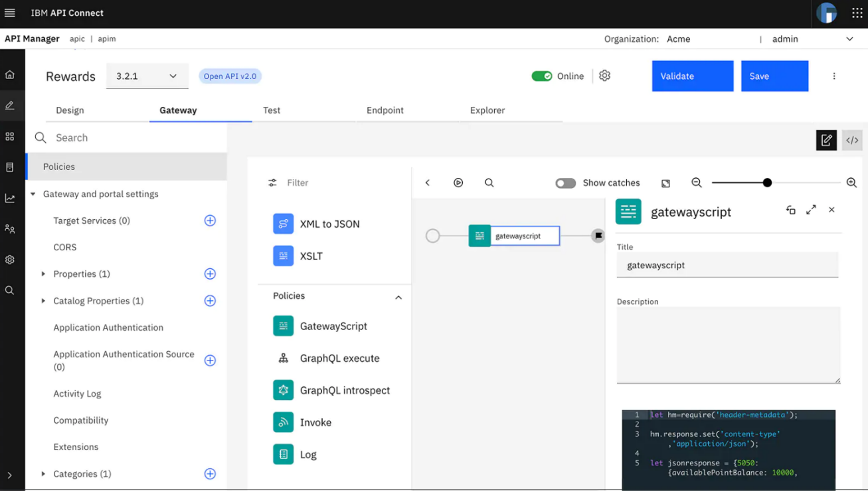
Task: Switch to form edit view icon
Action: 826,140
